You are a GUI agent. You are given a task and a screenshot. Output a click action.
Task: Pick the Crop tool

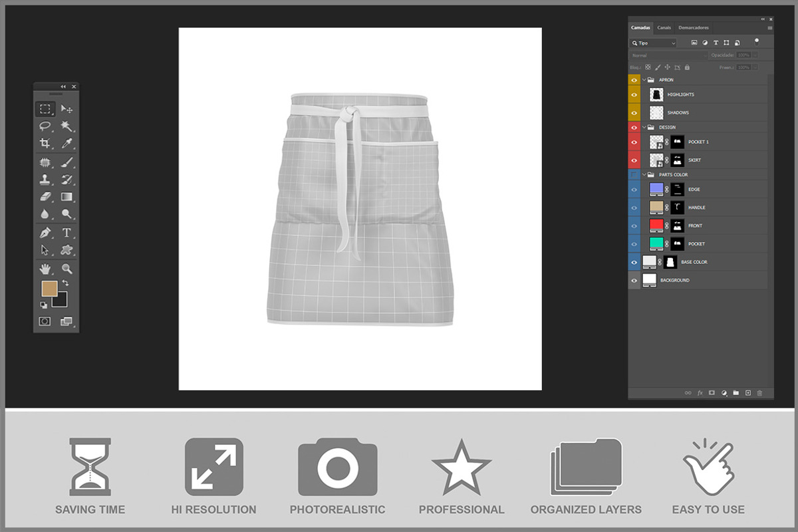(x=45, y=143)
